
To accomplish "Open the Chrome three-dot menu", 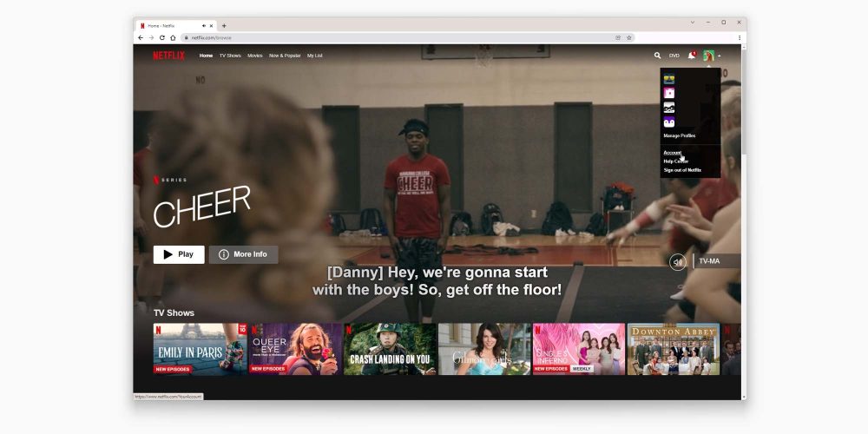I will pos(740,37).
